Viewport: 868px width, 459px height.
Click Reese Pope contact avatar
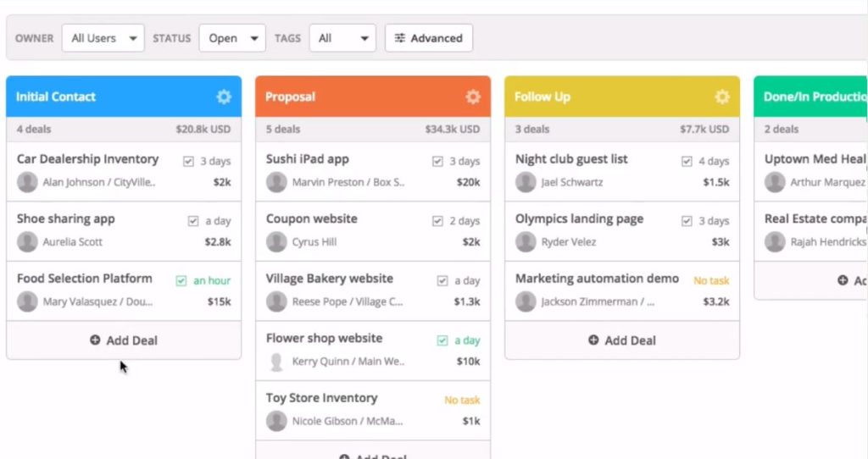(276, 301)
